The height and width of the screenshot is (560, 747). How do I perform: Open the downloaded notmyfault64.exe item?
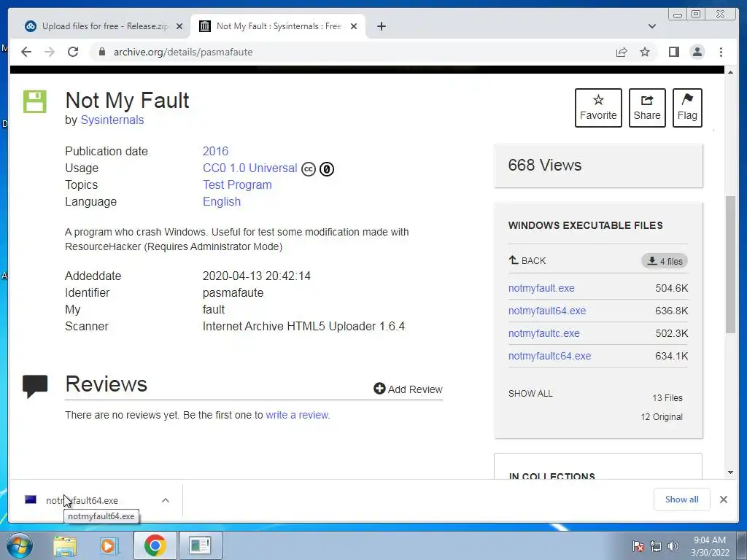coord(82,500)
